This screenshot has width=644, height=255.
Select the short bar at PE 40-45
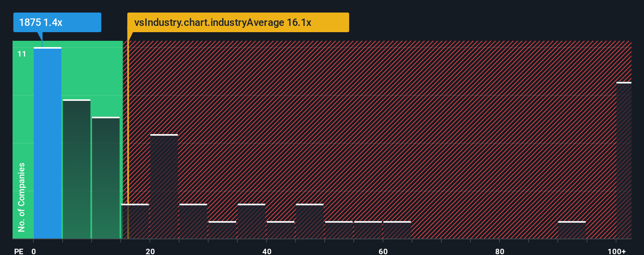pos(280,230)
